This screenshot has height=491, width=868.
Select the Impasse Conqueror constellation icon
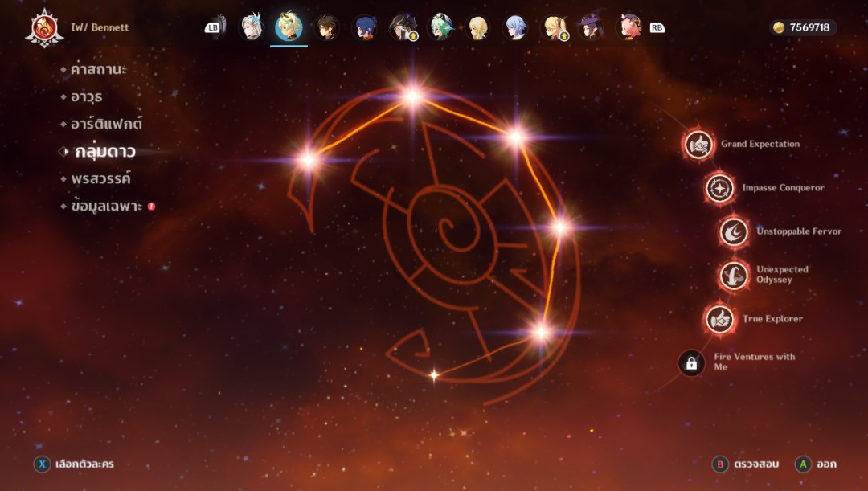click(719, 188)
